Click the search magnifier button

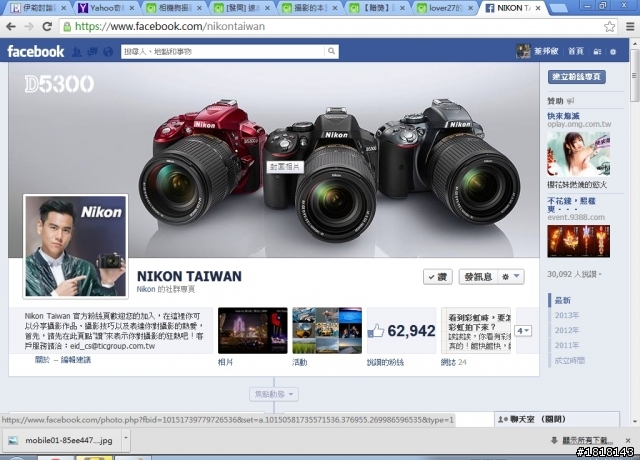tap(331, 51)
